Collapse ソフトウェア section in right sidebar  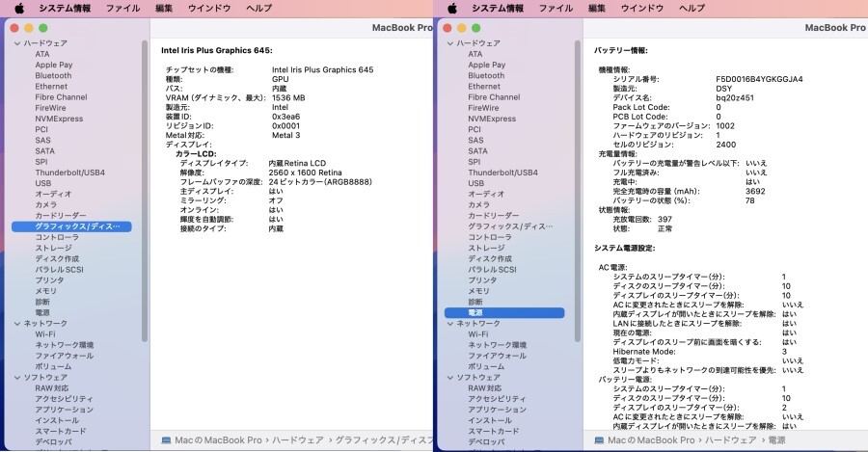pyautogui.click(x=450, y=378)
